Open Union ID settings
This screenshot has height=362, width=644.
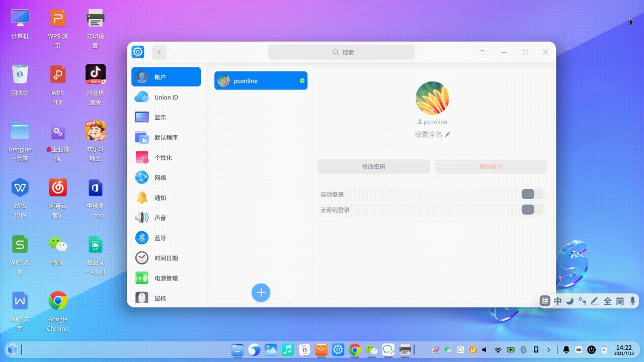point(166,97)
